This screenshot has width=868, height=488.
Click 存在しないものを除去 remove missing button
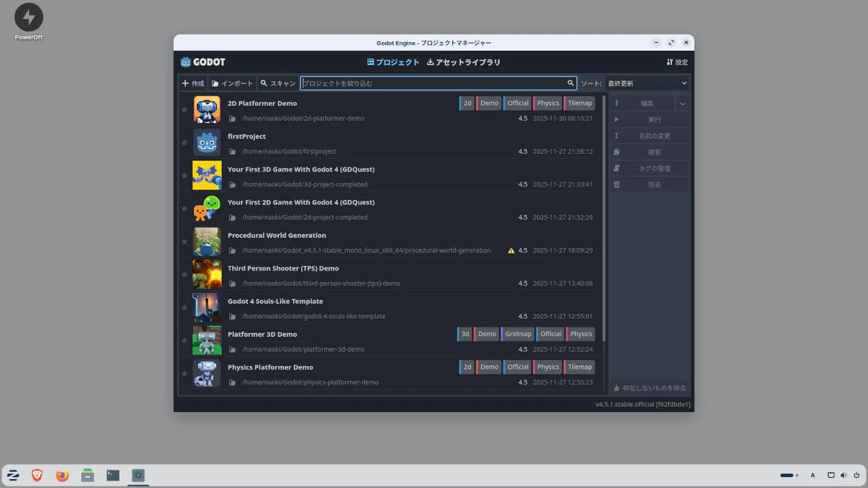tap(650, 388)
